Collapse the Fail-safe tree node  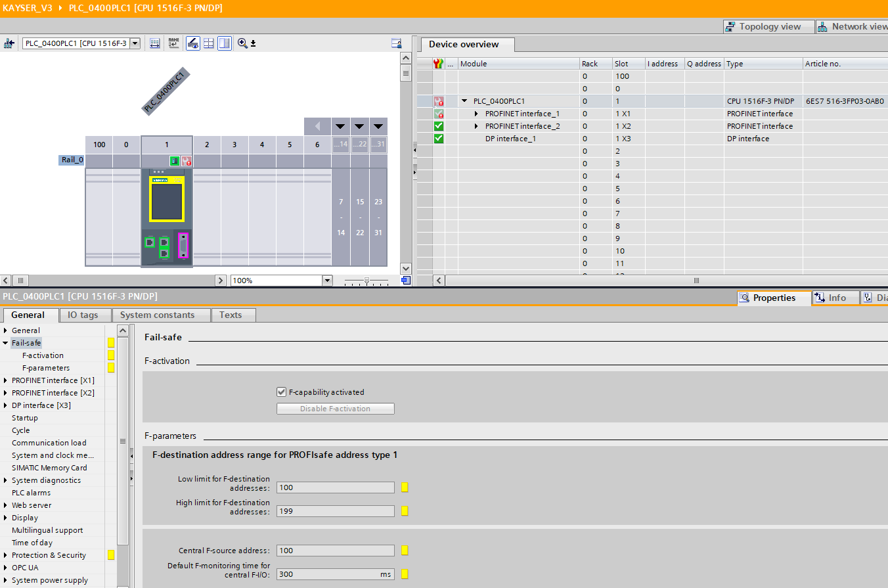click(x=6, y=343)
